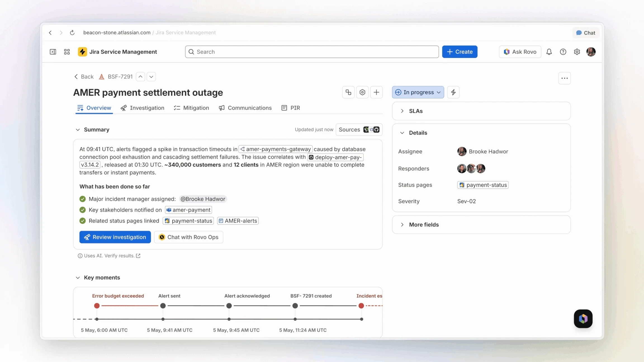Image resolution: width=644 pixels, height=362 pixels.
Task: Click the @Brooke Hadwor mention
Action: (x=203, y=199)
